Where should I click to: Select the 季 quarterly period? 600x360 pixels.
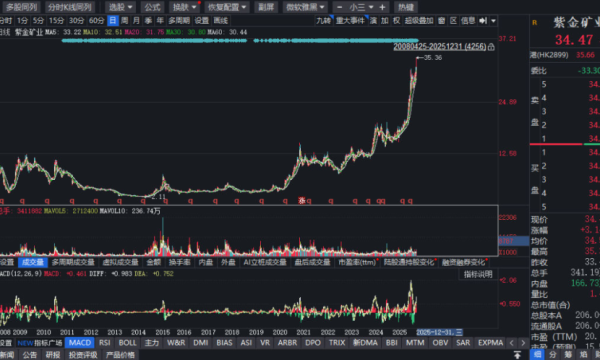point(148,20)
